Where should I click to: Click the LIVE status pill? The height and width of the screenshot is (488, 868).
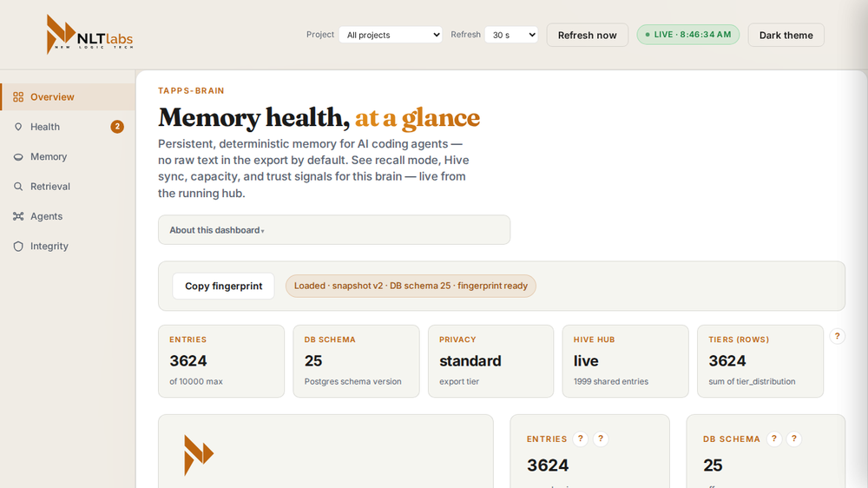pyautogui.click(x=688, y=35)
